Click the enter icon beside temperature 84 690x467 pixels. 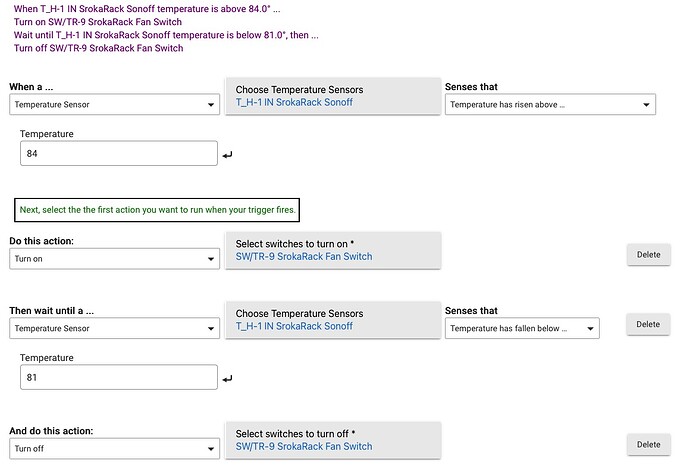coord(227,154)
